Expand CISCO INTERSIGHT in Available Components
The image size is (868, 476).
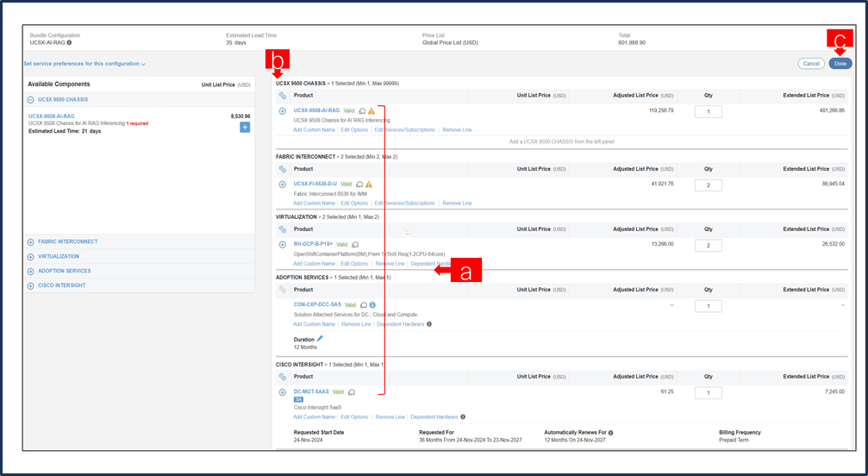(x=31, y=285)
